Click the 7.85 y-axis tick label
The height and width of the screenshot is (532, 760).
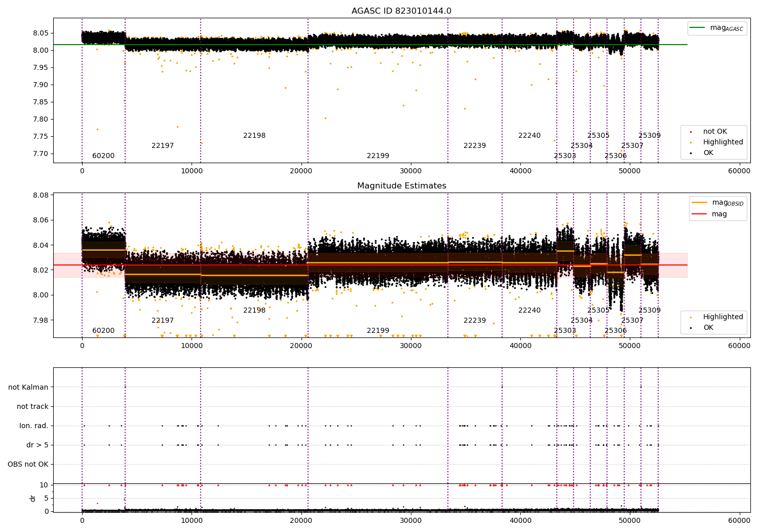point(41,102)
